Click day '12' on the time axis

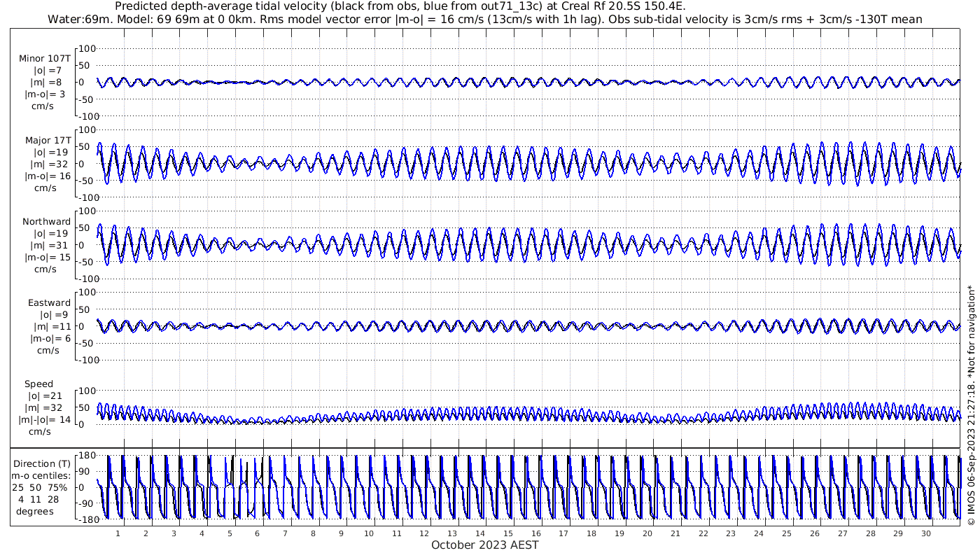coord(425,533)
